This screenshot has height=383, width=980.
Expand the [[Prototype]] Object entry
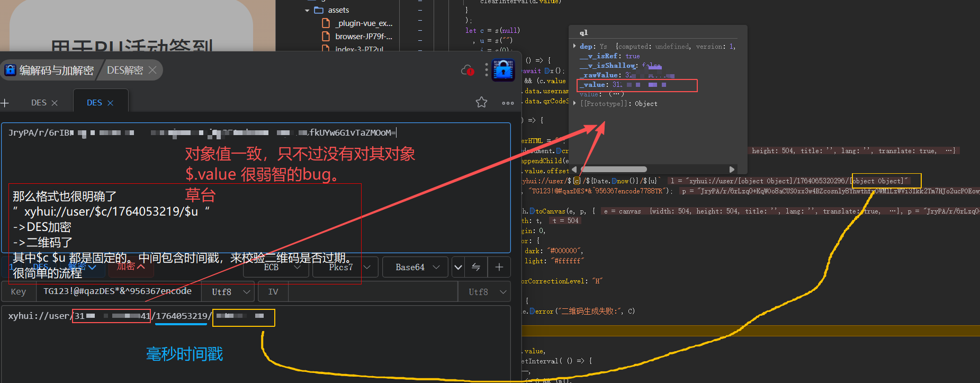575,103
